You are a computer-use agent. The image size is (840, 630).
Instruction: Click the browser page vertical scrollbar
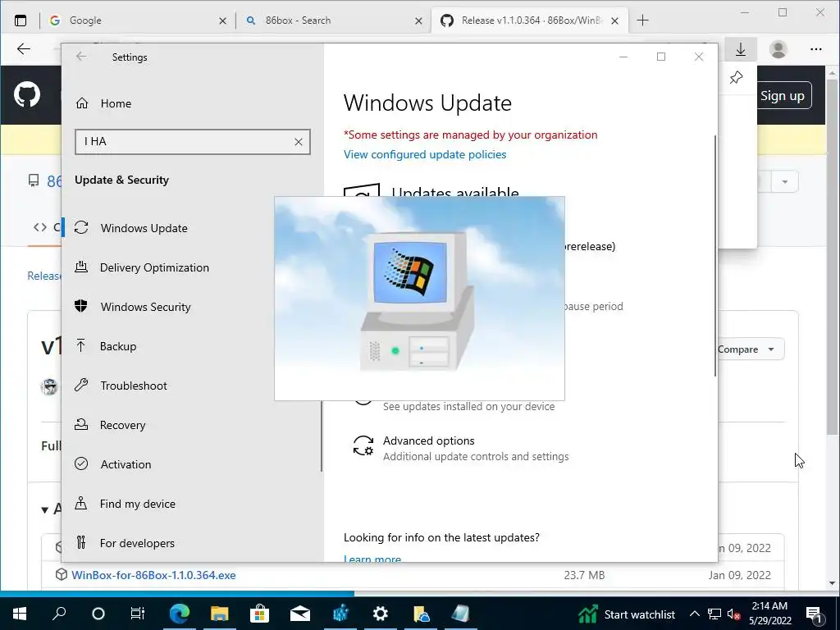click(832, 256)
